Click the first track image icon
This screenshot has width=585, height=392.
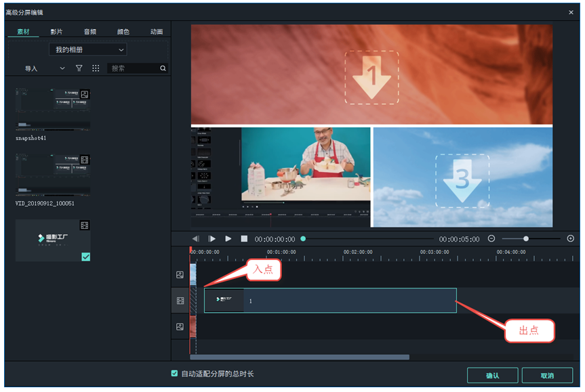[180, 275]
